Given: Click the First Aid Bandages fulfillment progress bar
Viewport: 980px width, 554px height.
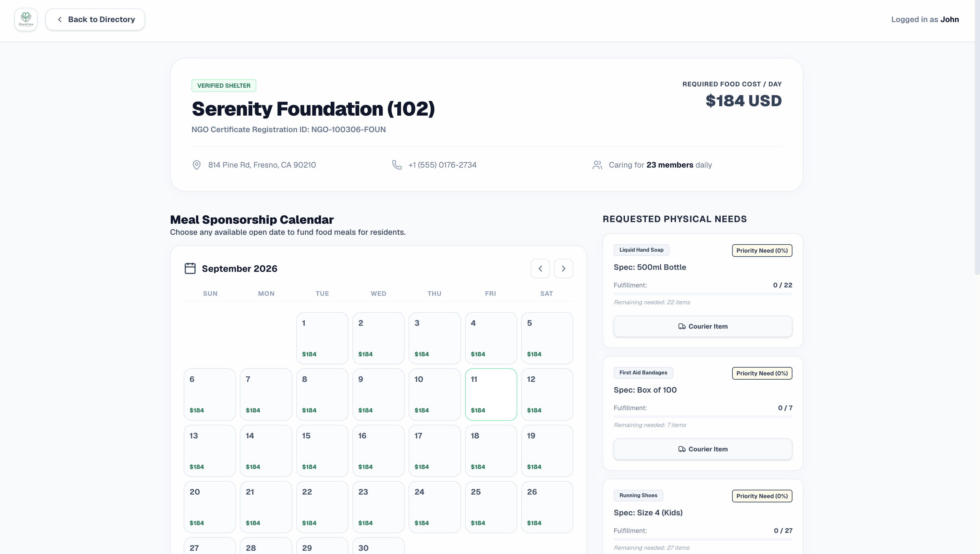Looking at the screenshot, I should [703, 417].
